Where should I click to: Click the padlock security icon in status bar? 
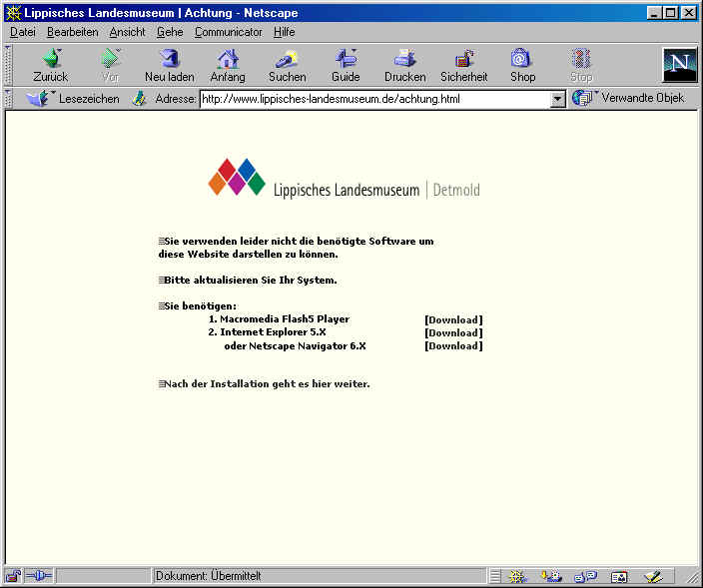[13, 575]
